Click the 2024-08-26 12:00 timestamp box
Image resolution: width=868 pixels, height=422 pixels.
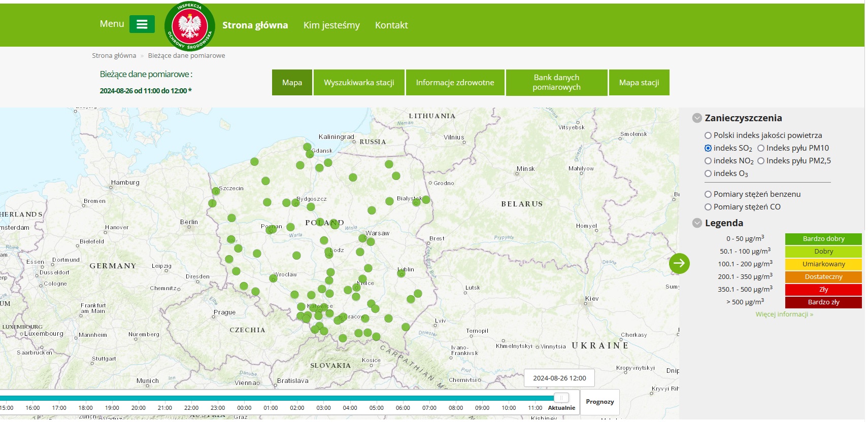tap(559, 378)
